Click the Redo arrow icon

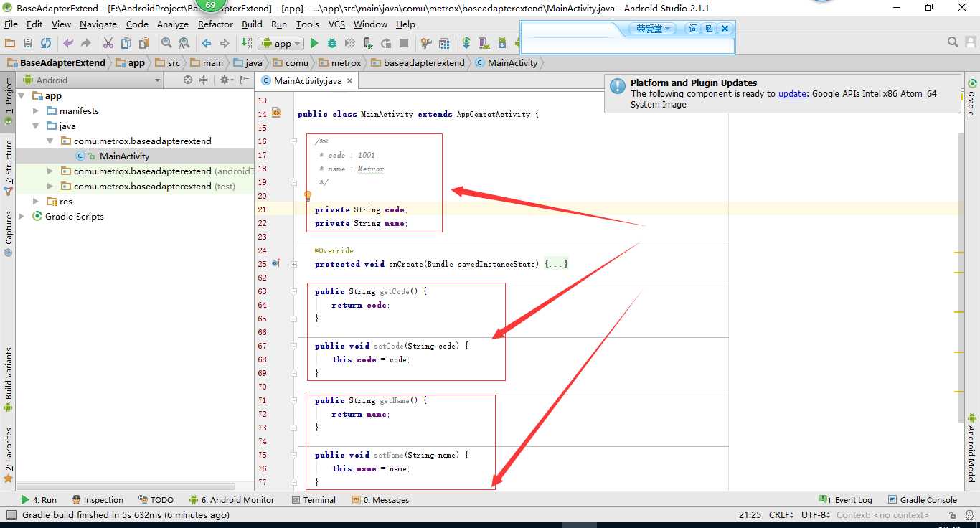pos(85,43)
